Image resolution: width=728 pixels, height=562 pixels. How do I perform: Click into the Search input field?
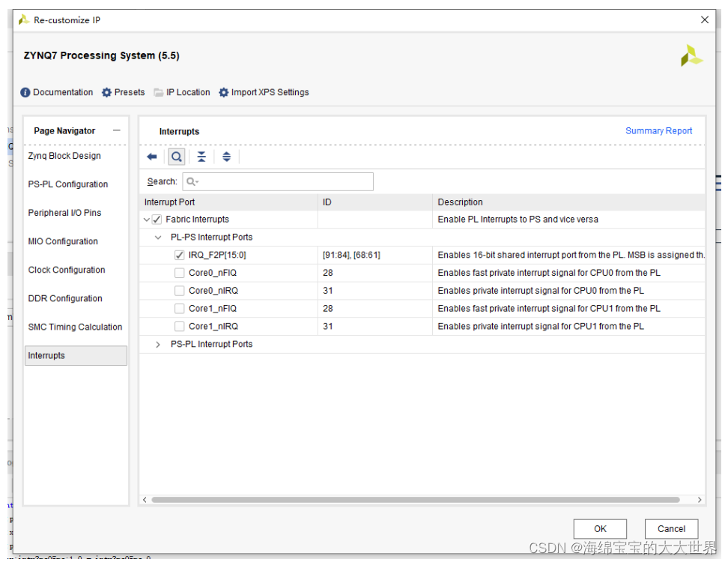click(x=278, y=181)
